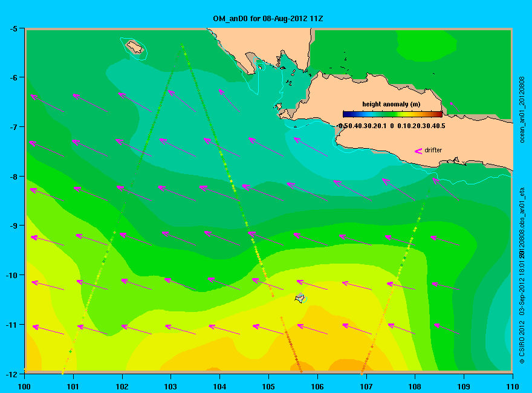
Task: Click the vertical '© CSIRO 2012' copyright text
Action: tap(522, 343)
